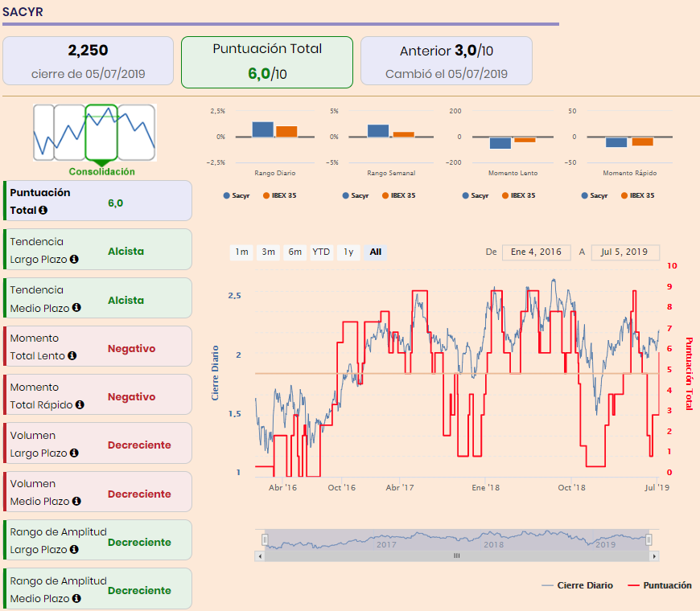Click the Momento Rápido chart label
The width and height of the screenshot is (700, 611).
629,173
